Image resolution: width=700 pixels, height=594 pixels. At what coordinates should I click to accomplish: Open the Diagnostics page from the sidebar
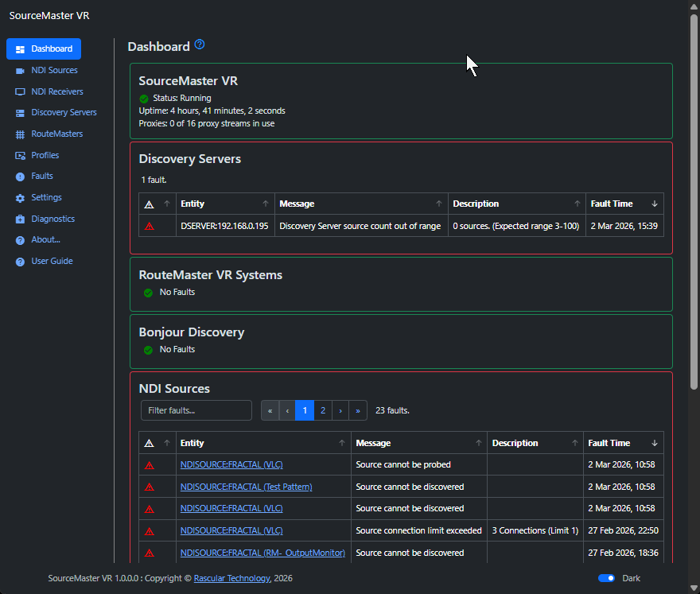tap(52, 219)
